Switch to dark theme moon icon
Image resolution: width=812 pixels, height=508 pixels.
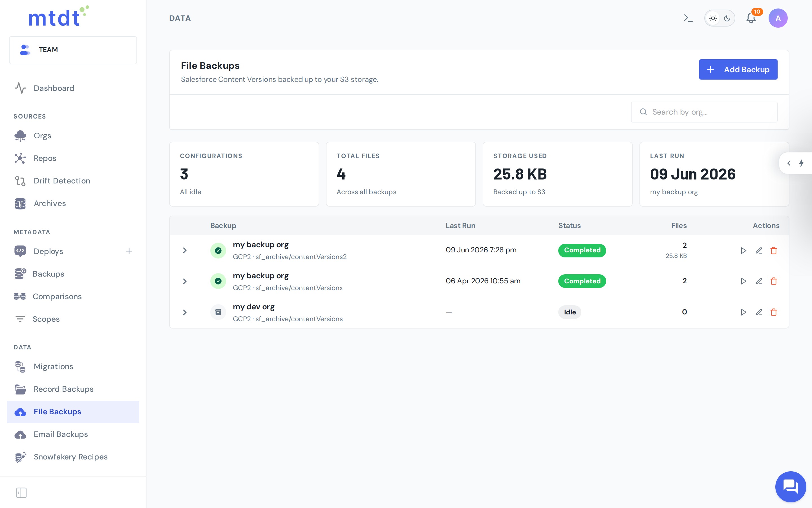pyautogui.click(x=727, y=18)
